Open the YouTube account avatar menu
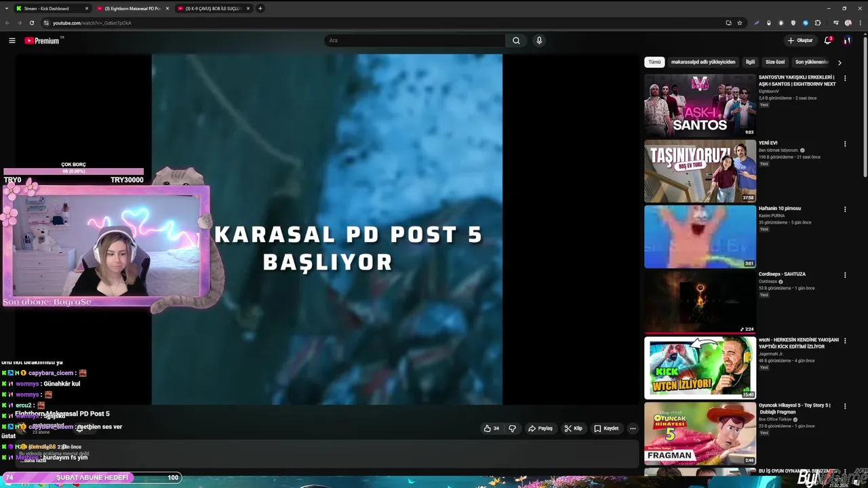The height and width of the screenshot is (488, 868). pos(847,41)
